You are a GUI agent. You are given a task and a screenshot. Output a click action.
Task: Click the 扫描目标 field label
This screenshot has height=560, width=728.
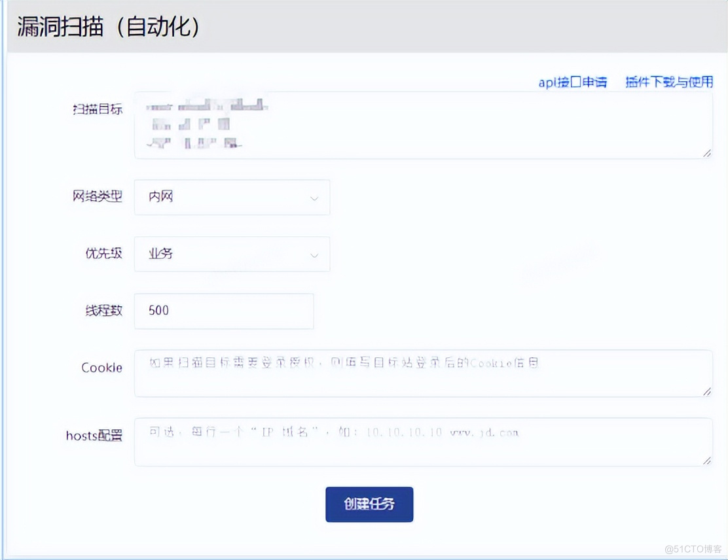tap(97, 109)
